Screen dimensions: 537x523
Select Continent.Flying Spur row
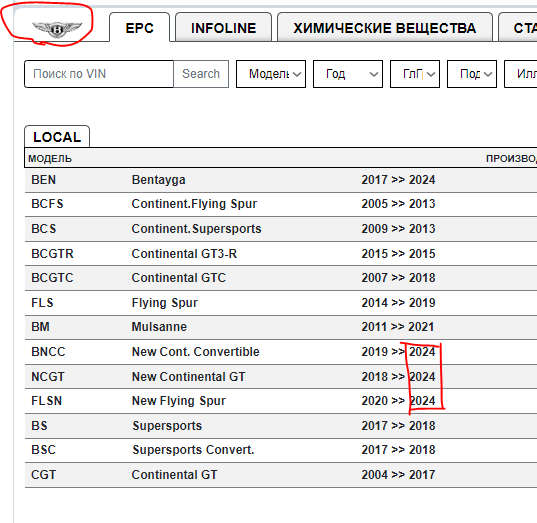point(281,204)
